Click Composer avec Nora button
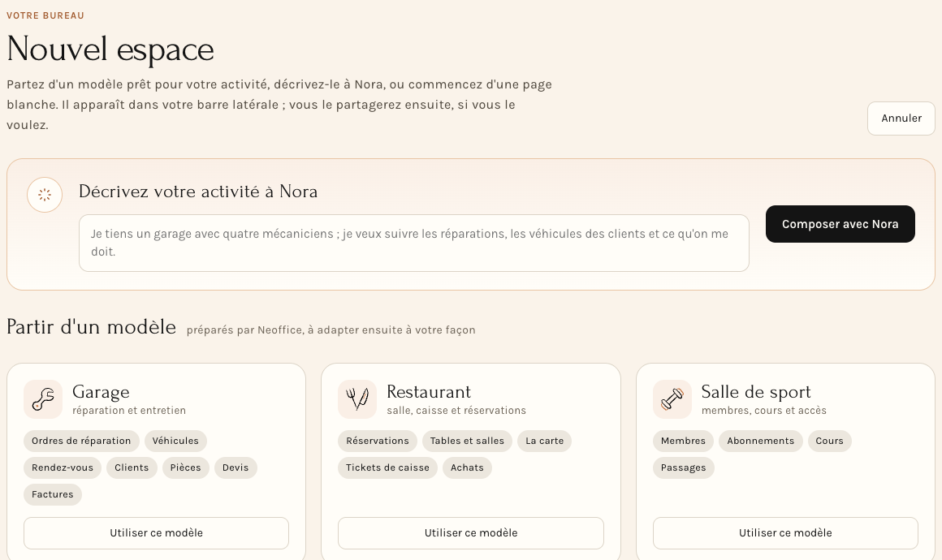The height and width of the screenshot is (560, 942). click(x=840, y=224)
